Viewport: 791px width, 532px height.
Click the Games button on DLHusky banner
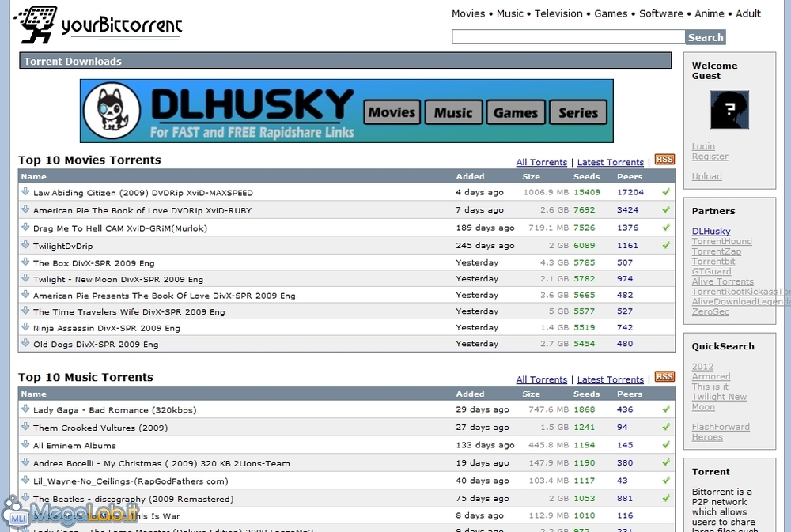click(516, 112)
